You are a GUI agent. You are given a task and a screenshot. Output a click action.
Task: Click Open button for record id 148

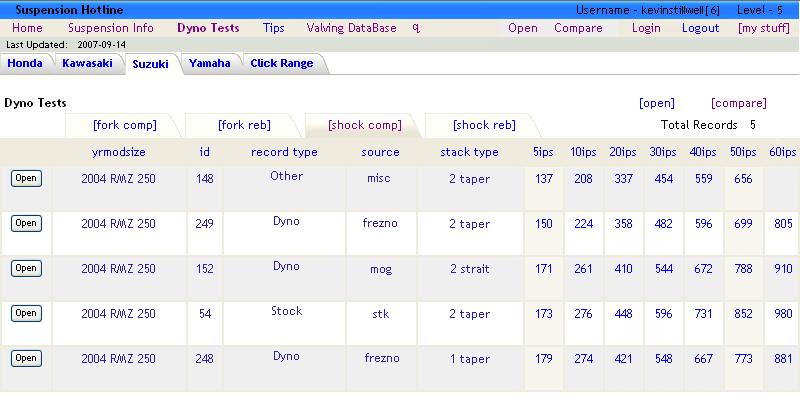click(x=26, y=178)
